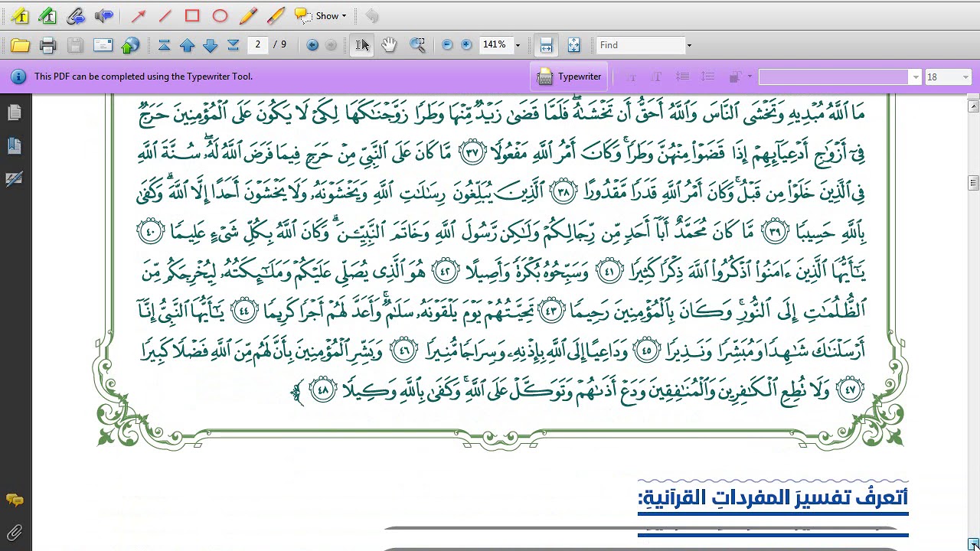980x551 pixels.
Task: Select the marquee zoom magnifier tool
Action: (x=417, y=45)
